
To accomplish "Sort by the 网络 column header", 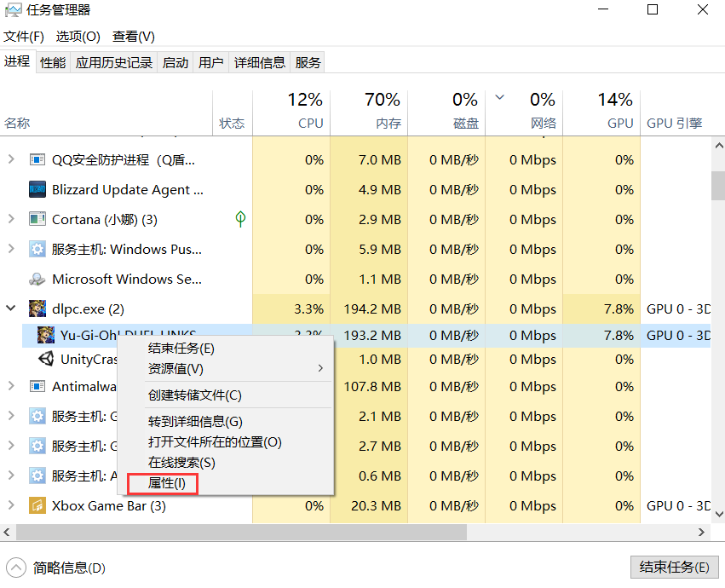I will tap(524, 112).
